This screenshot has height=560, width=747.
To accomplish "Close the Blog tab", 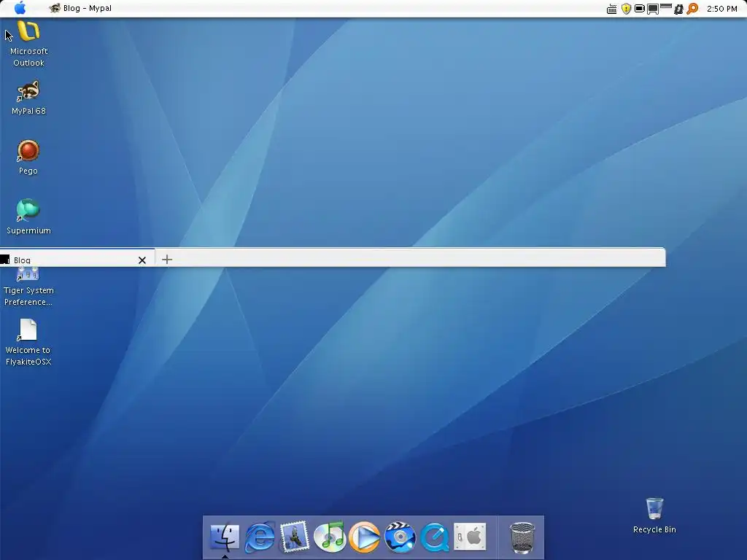I will (x=142, y=260).
